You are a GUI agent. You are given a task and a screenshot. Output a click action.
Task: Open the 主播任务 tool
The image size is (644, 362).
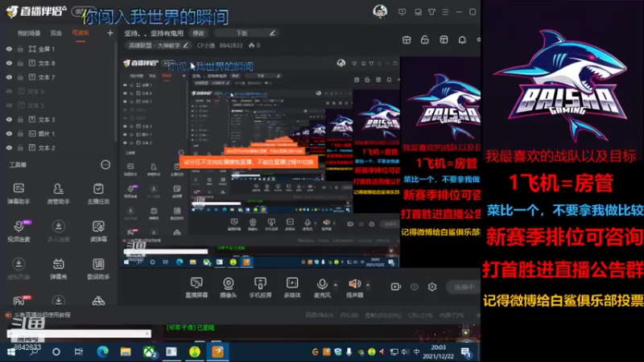[x=98, y=193]
